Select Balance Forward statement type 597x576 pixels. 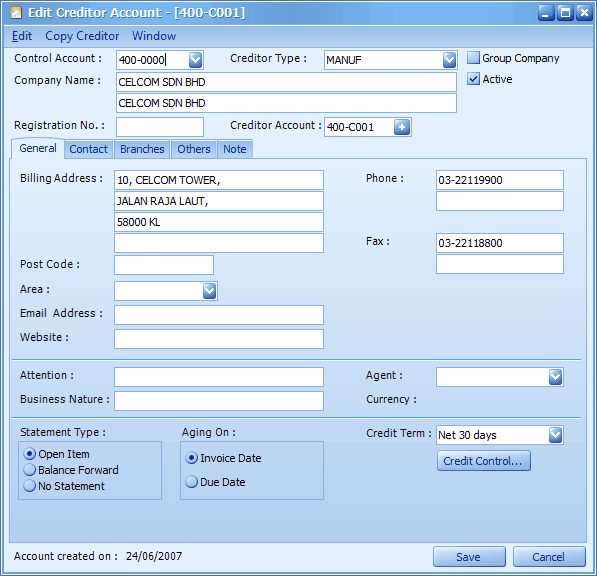coord(30,470)
